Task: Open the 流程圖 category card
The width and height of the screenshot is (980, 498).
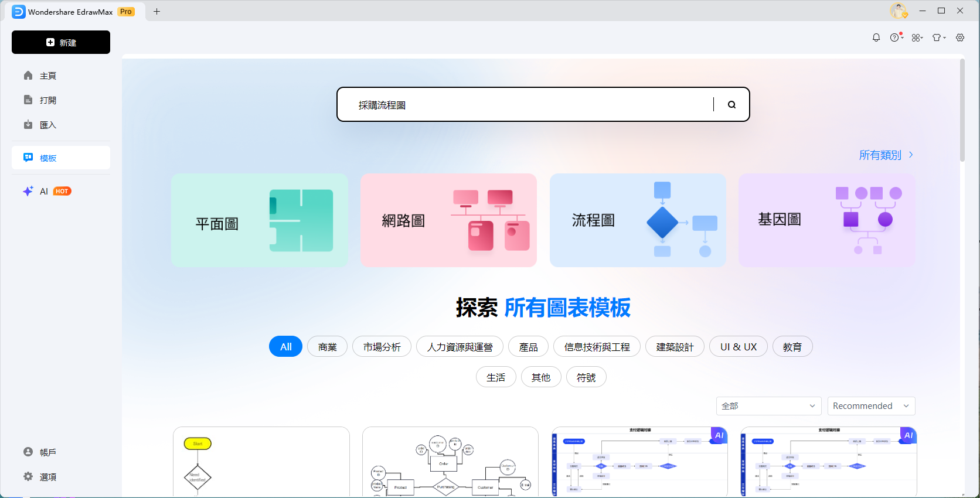Action: pyautogui.click(x=638, y=220)
